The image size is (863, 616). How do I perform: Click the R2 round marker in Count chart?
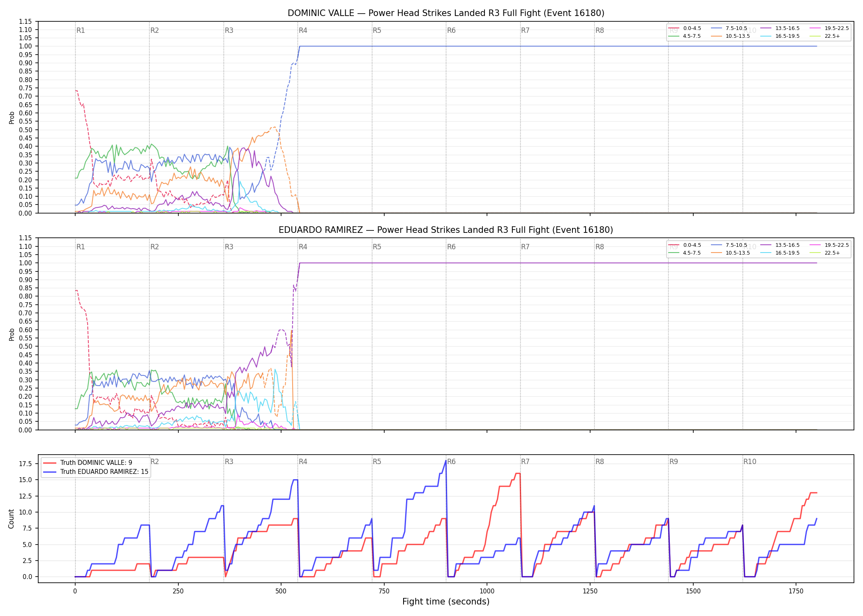pyautogui.click(x=155, y=462)
